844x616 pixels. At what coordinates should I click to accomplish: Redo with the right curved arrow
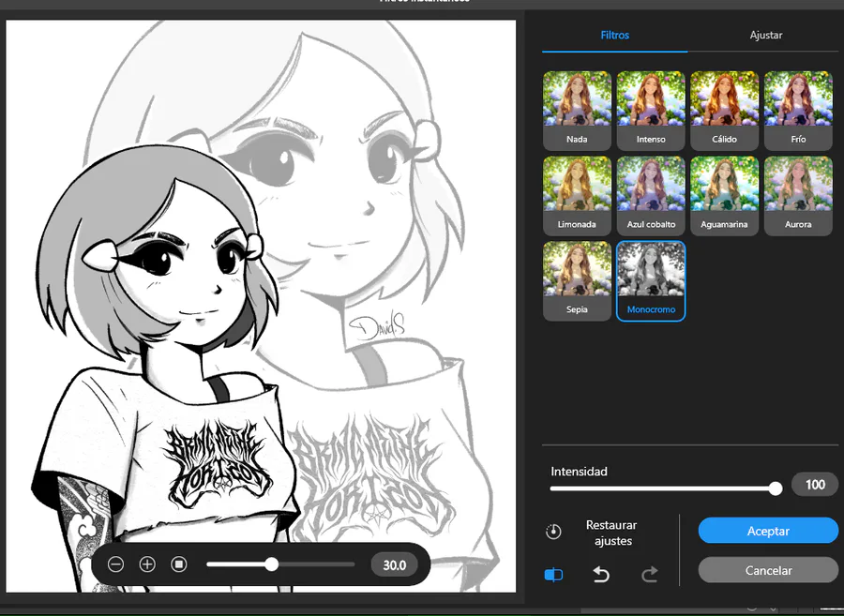tap(650, 575)
